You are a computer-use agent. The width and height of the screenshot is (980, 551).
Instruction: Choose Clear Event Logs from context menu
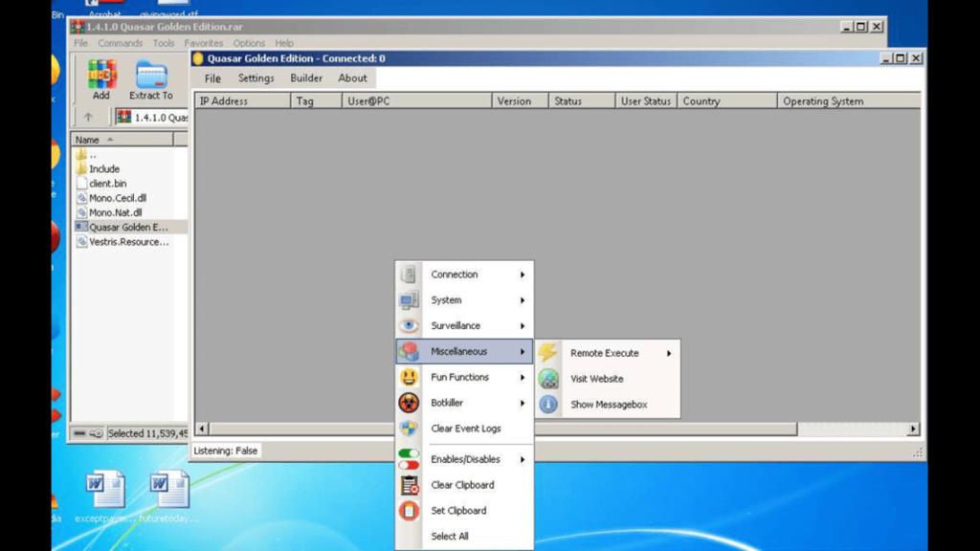pos(464,429)
